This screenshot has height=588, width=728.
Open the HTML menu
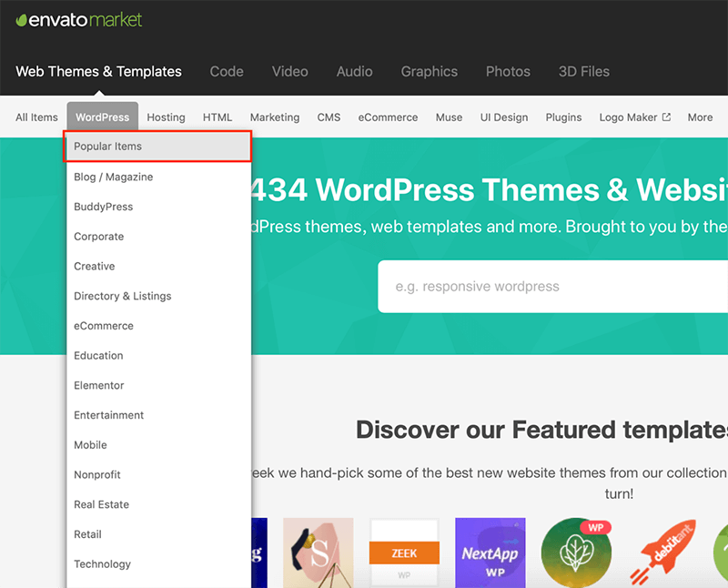pos(217,117)
